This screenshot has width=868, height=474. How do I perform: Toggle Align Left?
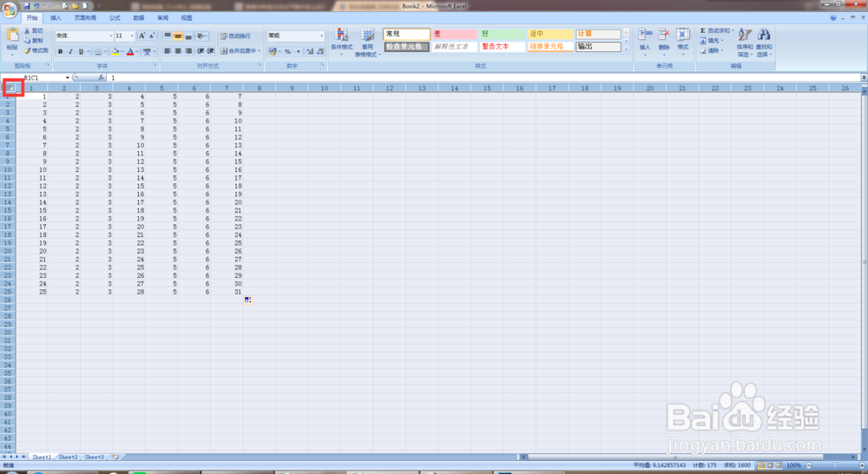pos(168,51)
